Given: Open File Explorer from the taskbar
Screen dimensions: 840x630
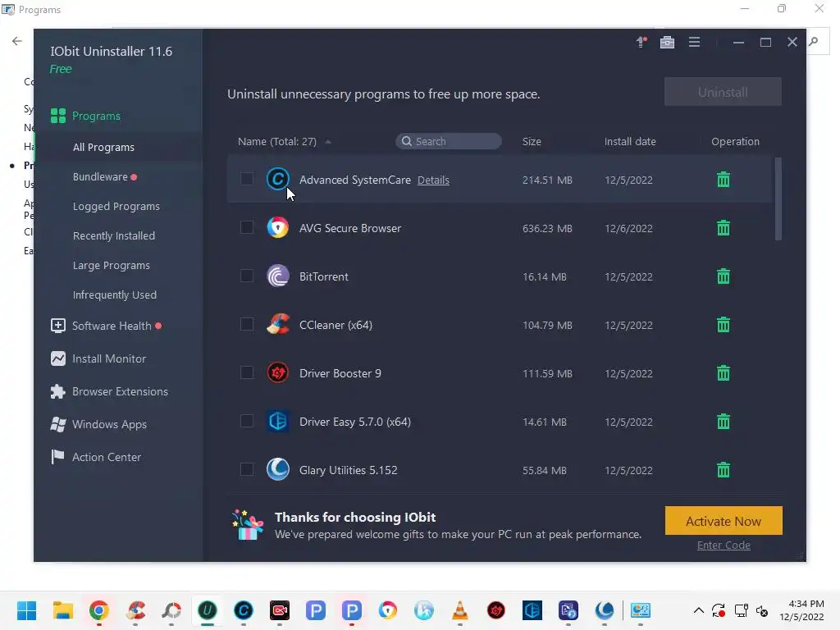Looking at the screenshot, I should (62, 610).
